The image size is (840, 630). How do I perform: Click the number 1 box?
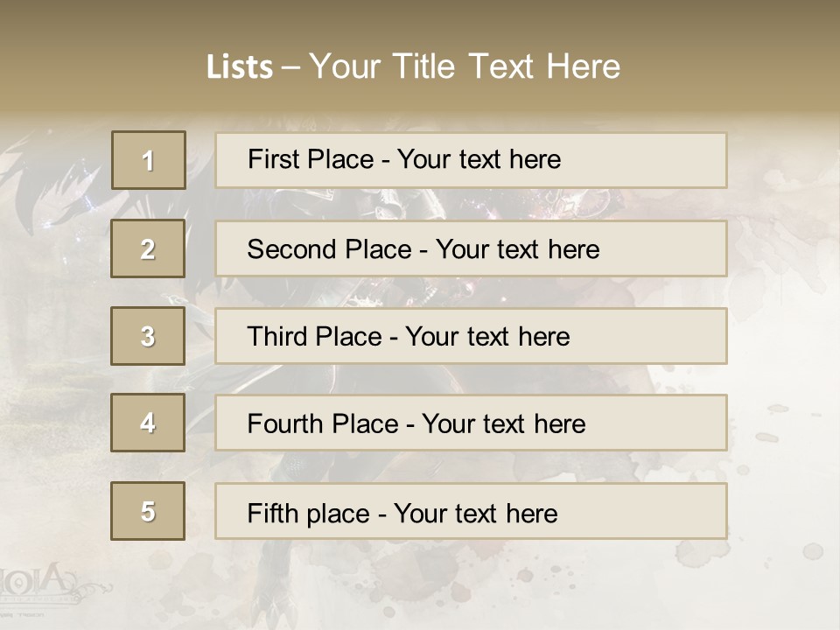point(149,160)
